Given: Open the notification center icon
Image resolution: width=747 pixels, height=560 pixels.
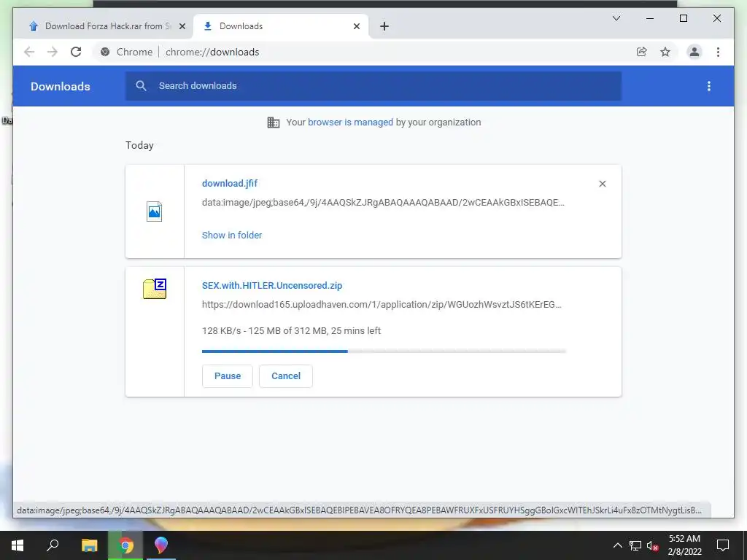Looking at the screenshot, I should pos(723,545).
